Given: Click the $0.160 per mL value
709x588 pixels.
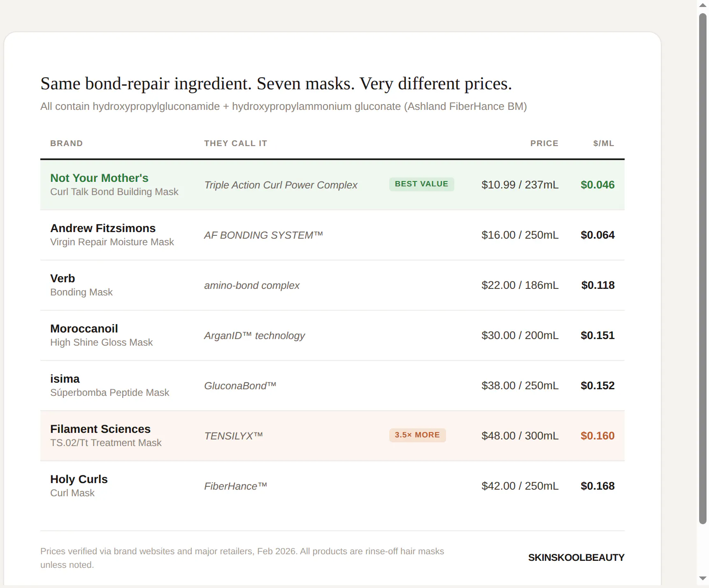Looking at the screenshot, I should tap(597, 436).
